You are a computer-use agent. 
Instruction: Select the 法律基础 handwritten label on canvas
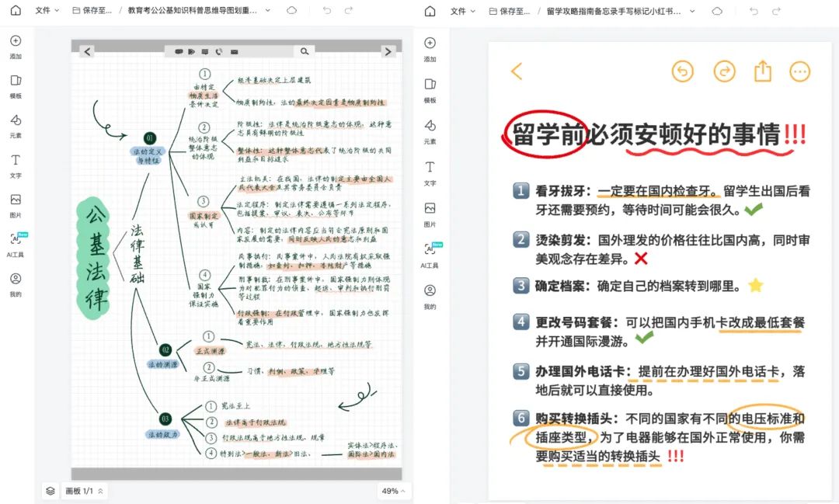[137, 254]
